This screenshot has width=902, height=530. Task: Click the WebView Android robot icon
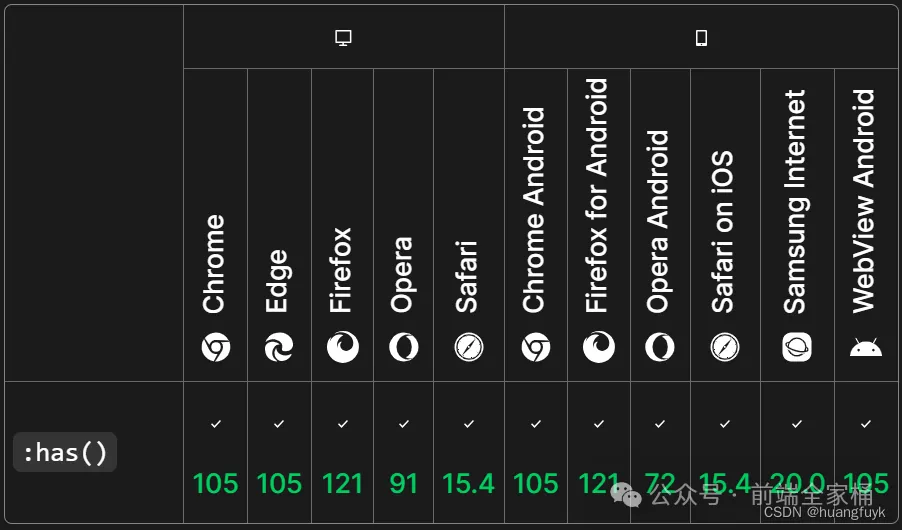point(865,348)
